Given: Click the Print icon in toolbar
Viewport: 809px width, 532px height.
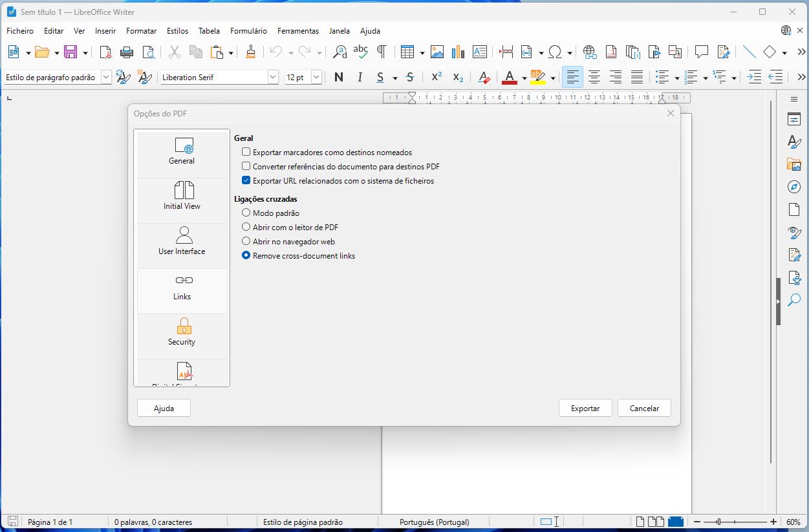Looking at the screenshot, I should click(x=127, y=52).
